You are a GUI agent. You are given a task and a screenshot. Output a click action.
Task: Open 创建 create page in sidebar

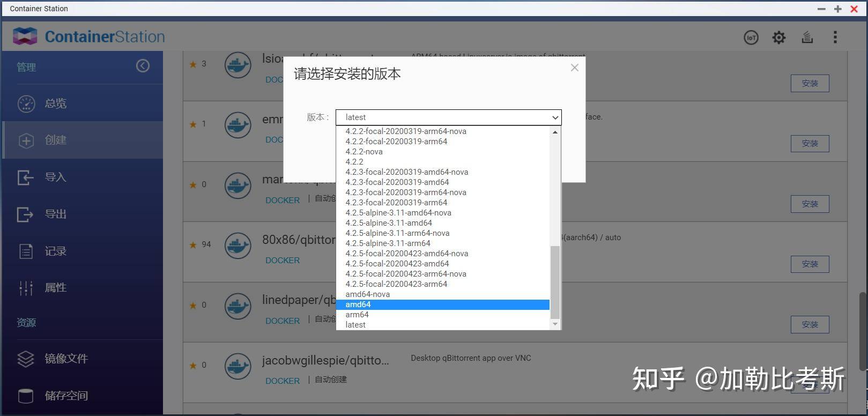coord(83,140)
